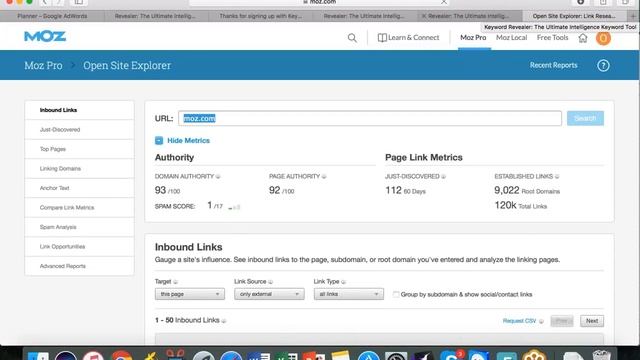Open the Link Type 'all links' dropdown
Image resolution: width=640 pixels, height=360 pixels.
tap(349, 294)
